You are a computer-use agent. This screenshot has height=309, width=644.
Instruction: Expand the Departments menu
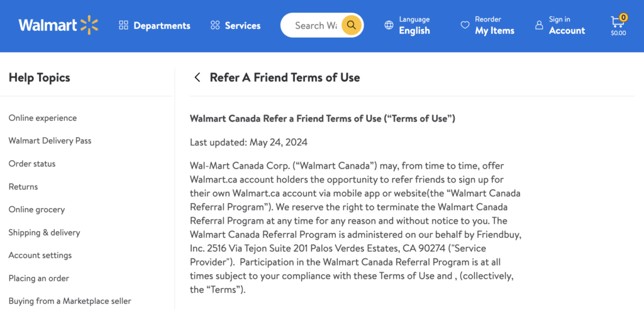(162, 26)
